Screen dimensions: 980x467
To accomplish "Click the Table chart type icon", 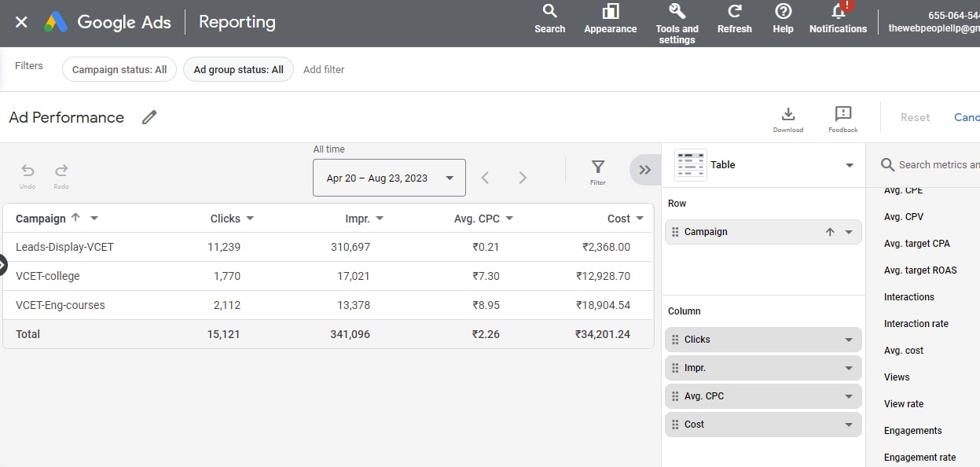I will click(x=691, y=165).
